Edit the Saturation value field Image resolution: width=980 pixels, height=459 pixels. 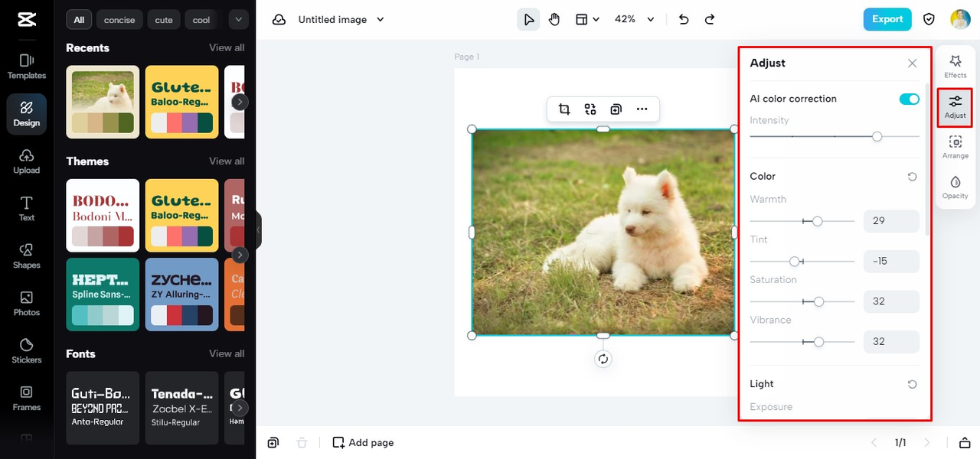click(x=891, y=301)
